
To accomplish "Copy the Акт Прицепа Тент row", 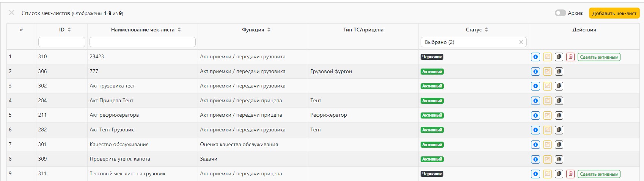I will 559,101.
